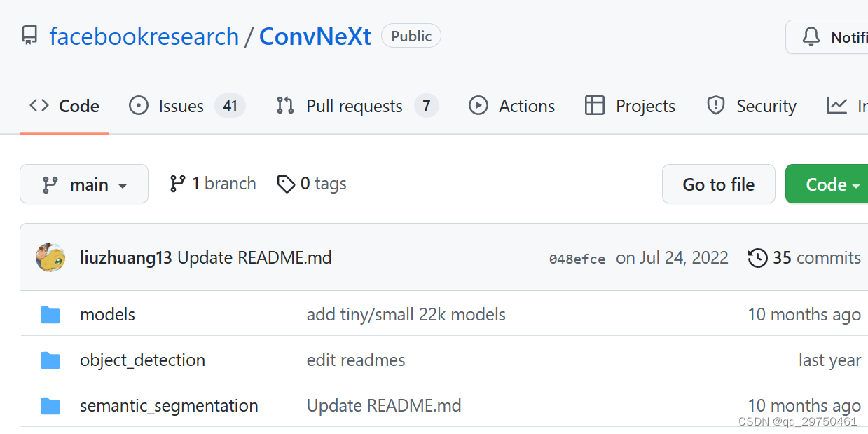Image resolution: width=868 pixels, height=434 pixels.
Task: Click 'last year' timestamp in object_detection row
Action: (x=830, y=360)
